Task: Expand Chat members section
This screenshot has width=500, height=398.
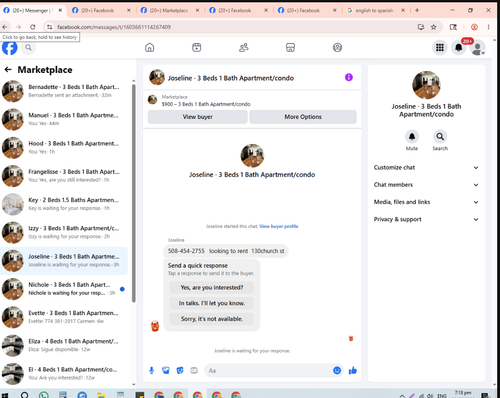Action: pyautogui.click(x=426, y=185)
